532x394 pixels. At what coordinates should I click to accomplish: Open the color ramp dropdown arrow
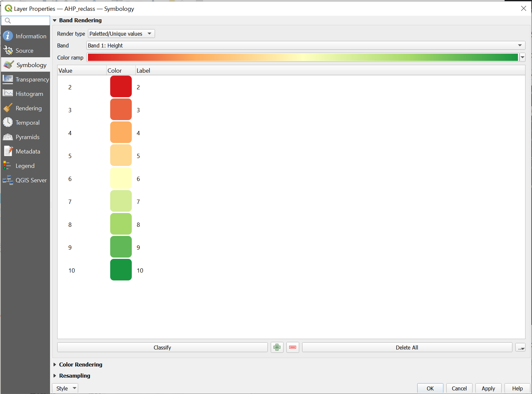pyautogui.click(x=523, y=58)
